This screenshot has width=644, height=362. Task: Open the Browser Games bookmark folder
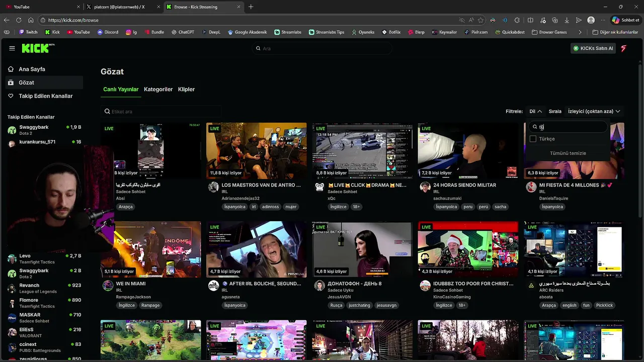coord(549,32)
